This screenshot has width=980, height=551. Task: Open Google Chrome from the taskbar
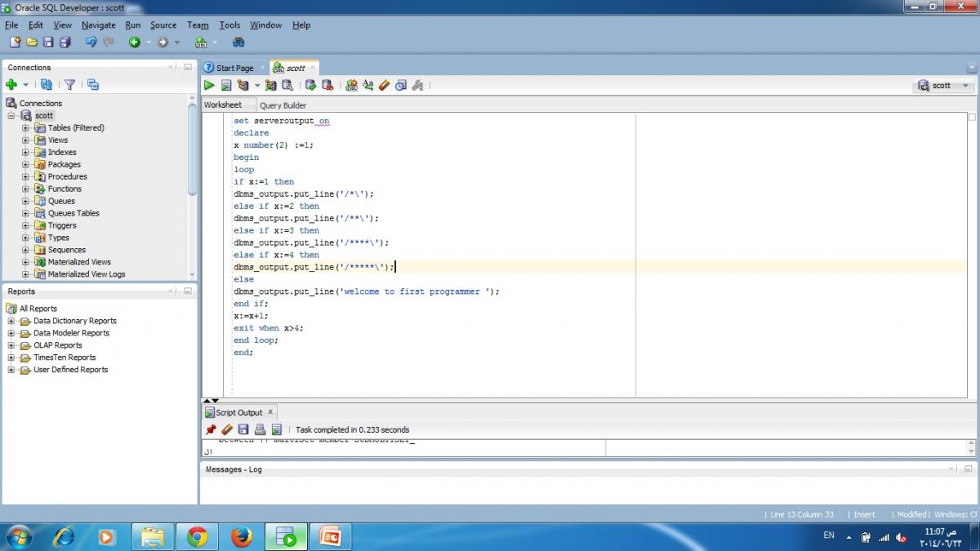pos(197,537)
